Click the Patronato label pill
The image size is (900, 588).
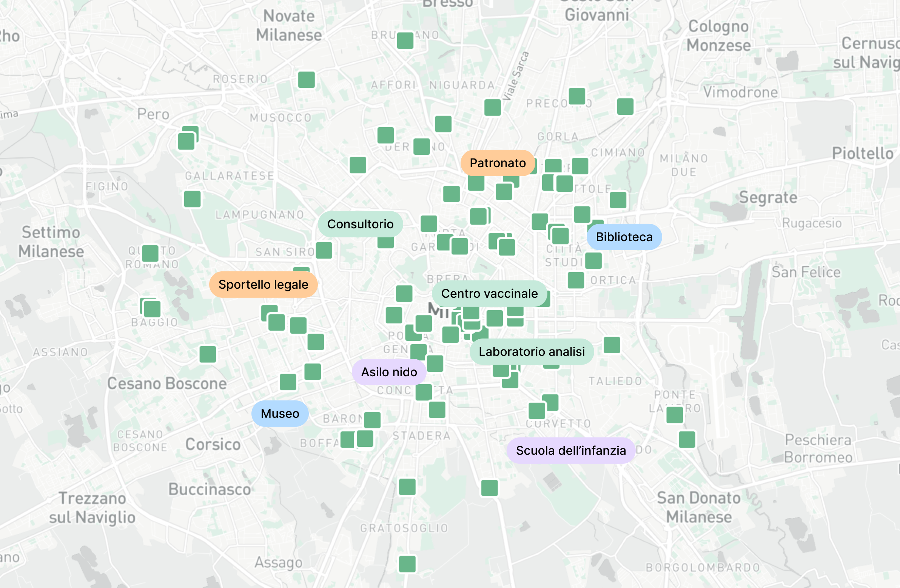[497, 163]
